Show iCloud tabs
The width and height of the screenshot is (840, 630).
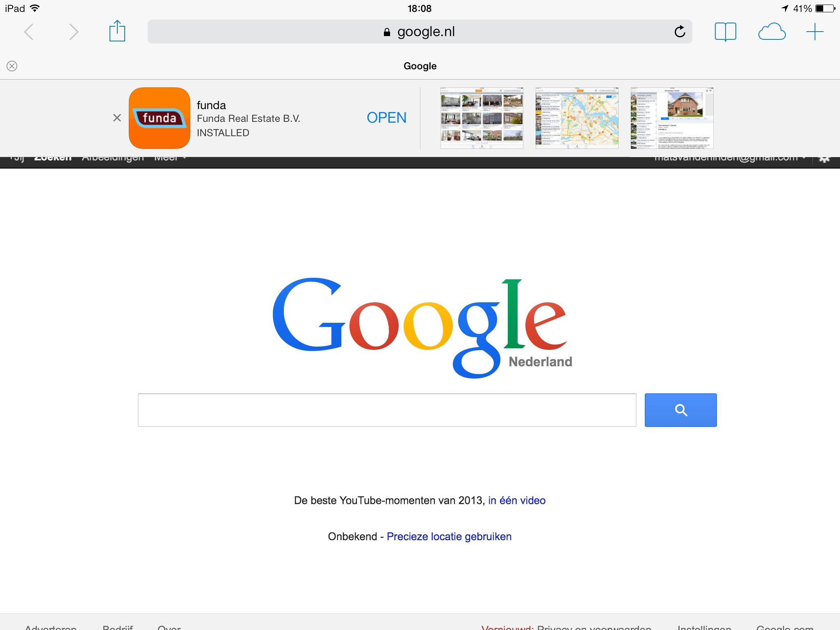click(x=772, y=32)
